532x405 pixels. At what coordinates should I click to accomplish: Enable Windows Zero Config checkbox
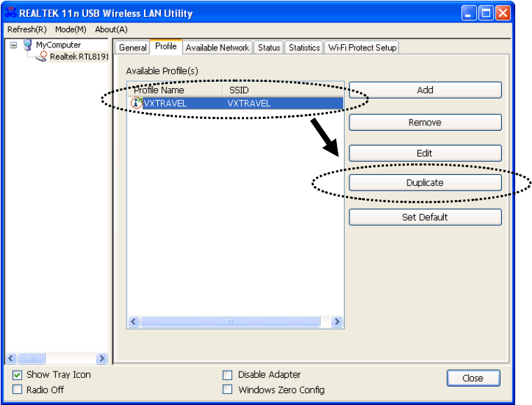pyautogui.click(x=227, y=389)
